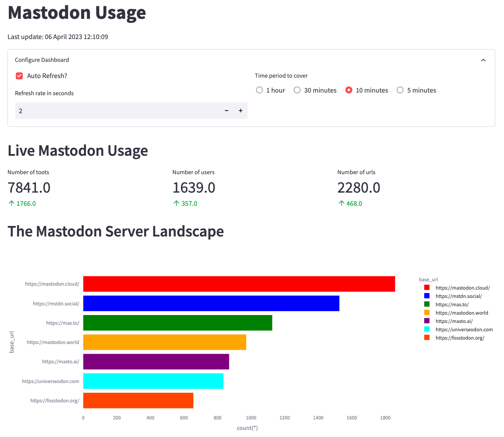Select the 30 minutes time period
The image size is (504, 437).
pyautogui.click(x=297, y=90)
